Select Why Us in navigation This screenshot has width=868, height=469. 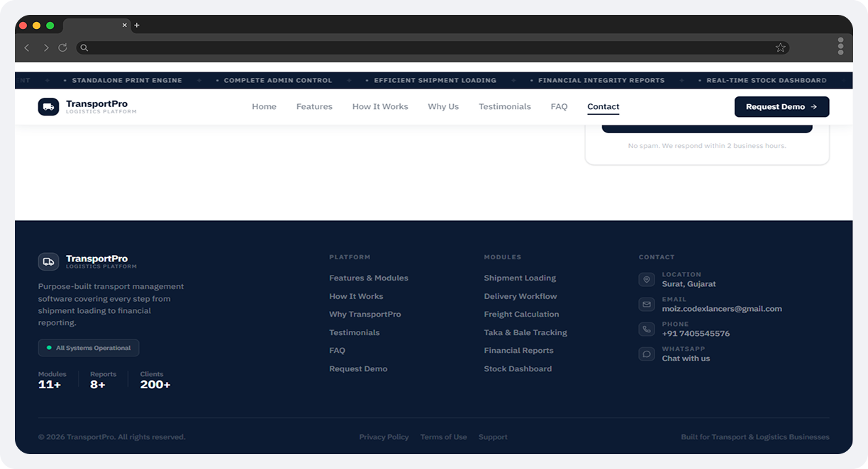[x=443, y=107]
